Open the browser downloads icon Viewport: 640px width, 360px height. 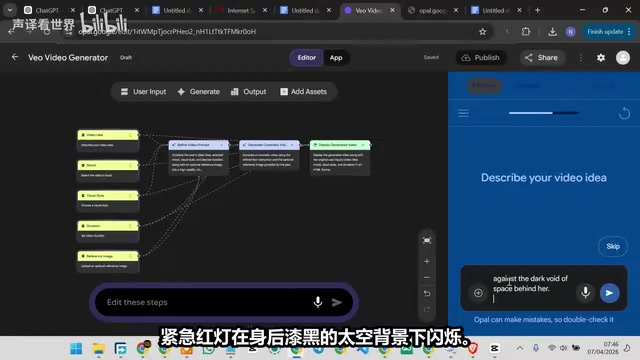(552, 31)
